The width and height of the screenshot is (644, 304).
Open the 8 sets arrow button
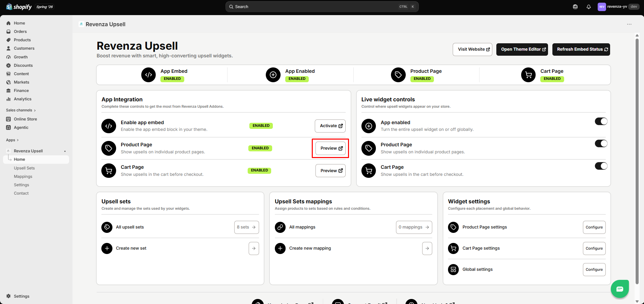pos(247,227)
